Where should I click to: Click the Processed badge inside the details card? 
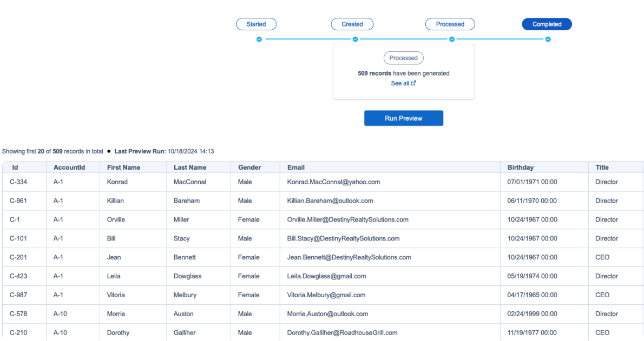click(404, 58)
